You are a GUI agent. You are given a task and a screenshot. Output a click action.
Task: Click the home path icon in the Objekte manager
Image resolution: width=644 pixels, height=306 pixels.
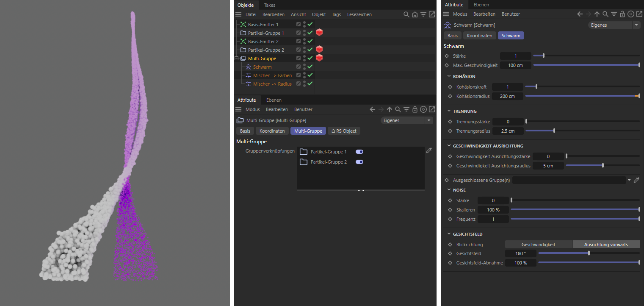click(x=415, y=14)
